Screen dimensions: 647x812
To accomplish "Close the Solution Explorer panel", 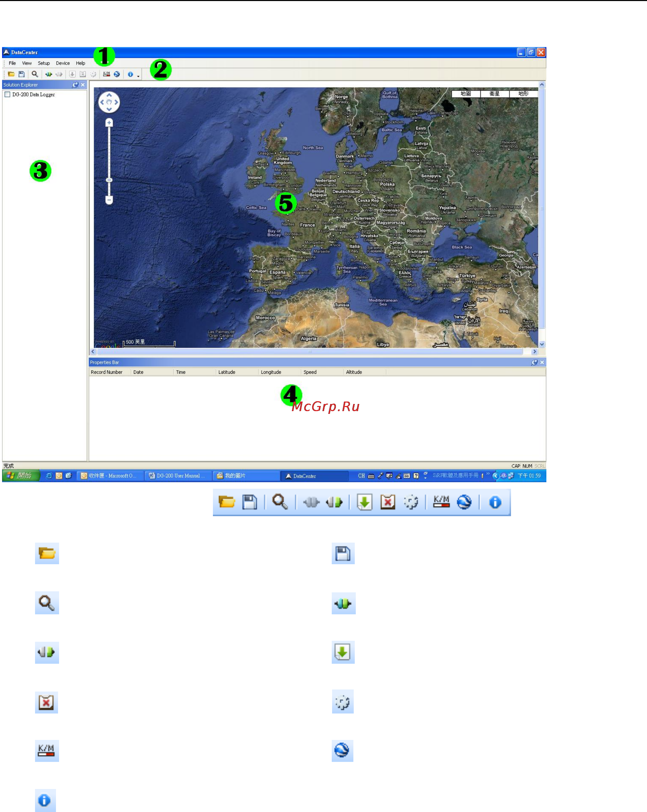I will [82, 85].
